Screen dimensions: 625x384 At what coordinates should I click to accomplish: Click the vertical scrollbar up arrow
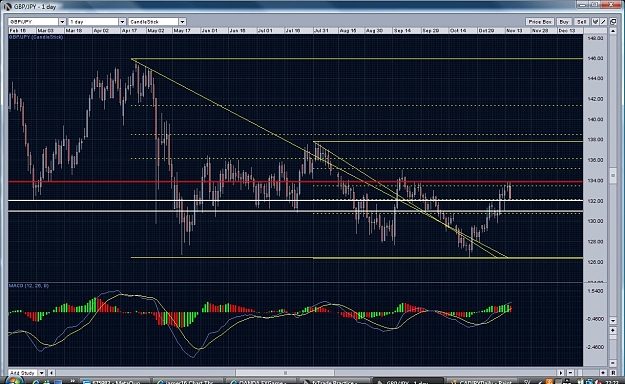(x=613, y=31)
